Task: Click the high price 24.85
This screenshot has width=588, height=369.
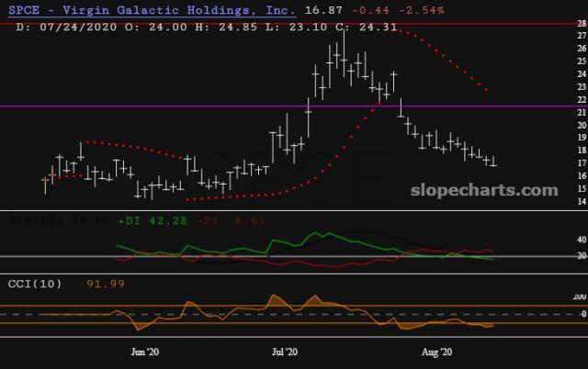Action: (238, 27)
